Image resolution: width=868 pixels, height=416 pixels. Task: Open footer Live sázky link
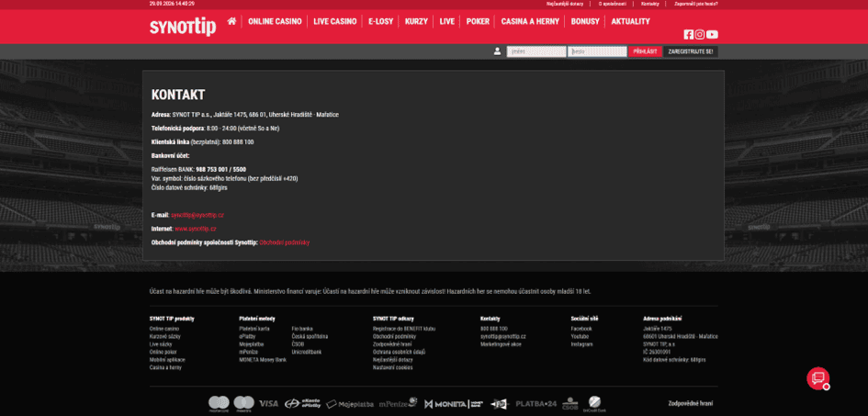(161, 344)
